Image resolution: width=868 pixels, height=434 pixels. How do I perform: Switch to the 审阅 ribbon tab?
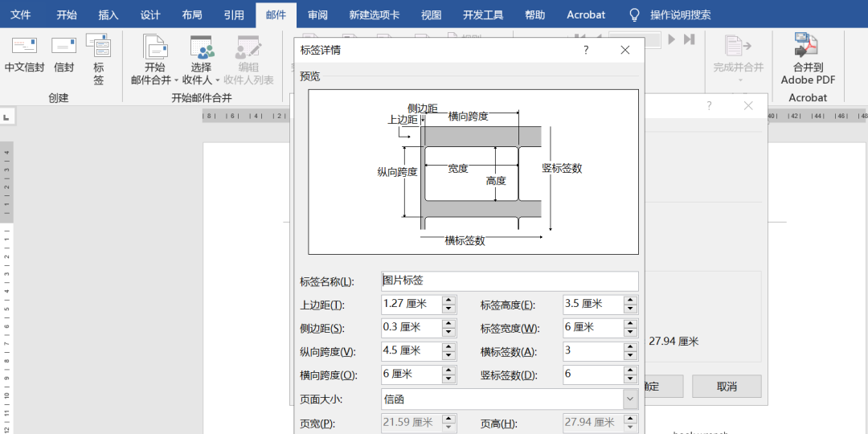[x=317, y=15]
